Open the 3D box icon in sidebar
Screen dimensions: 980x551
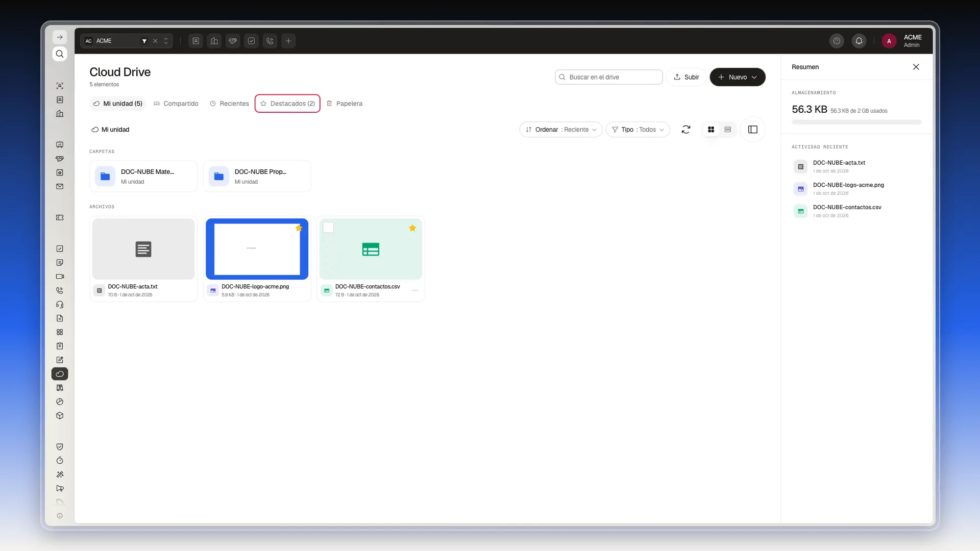[60, 416]
